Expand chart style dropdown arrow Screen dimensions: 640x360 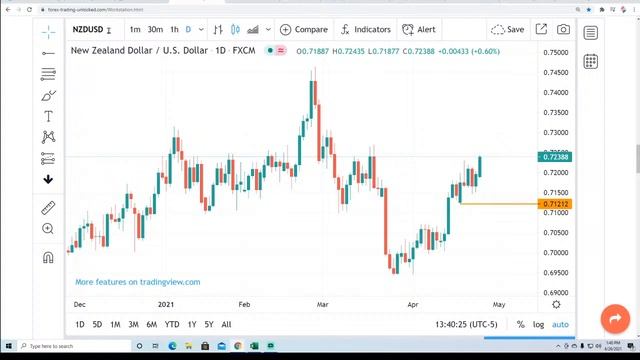pos(268,29)
